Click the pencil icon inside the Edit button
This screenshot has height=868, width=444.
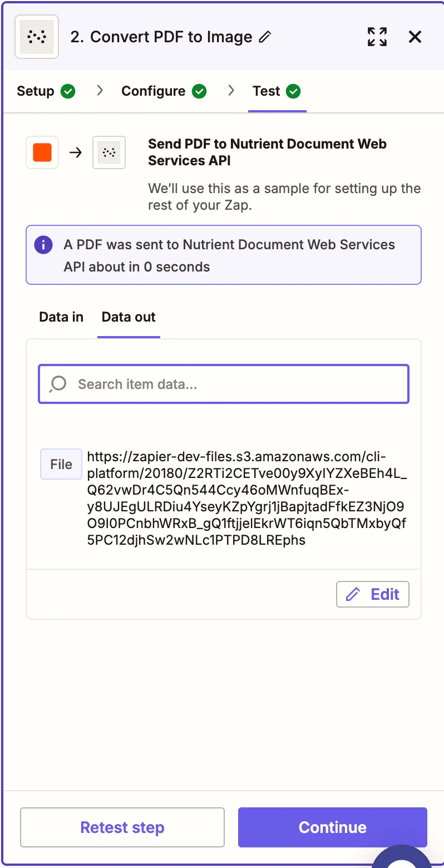(353, 594)
